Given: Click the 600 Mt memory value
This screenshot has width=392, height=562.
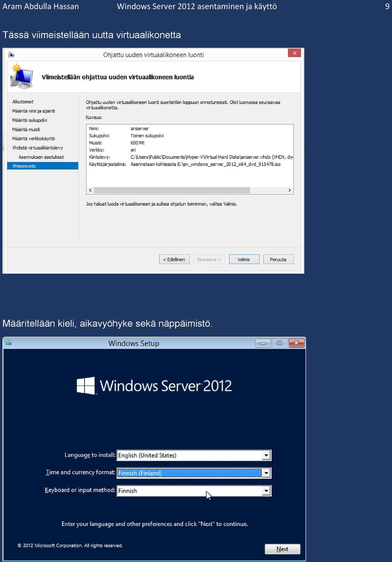Looking at the screenshot, I should tap(138, 143).
